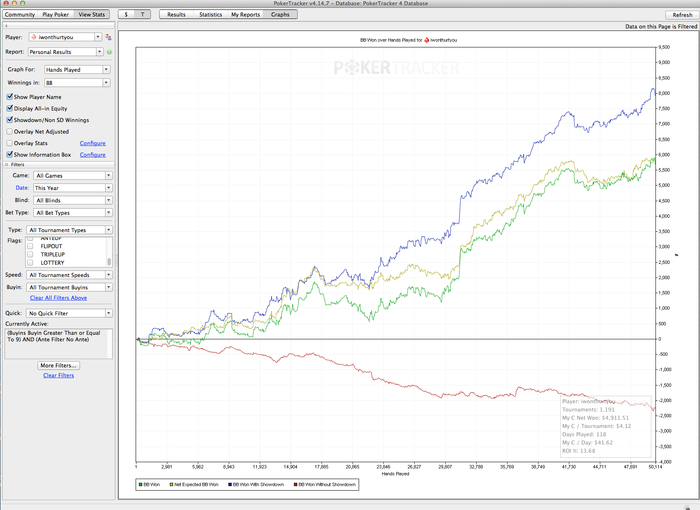Click the Refresh button
The height and width of the screenshot is (510, 700).
coord(682,15)
